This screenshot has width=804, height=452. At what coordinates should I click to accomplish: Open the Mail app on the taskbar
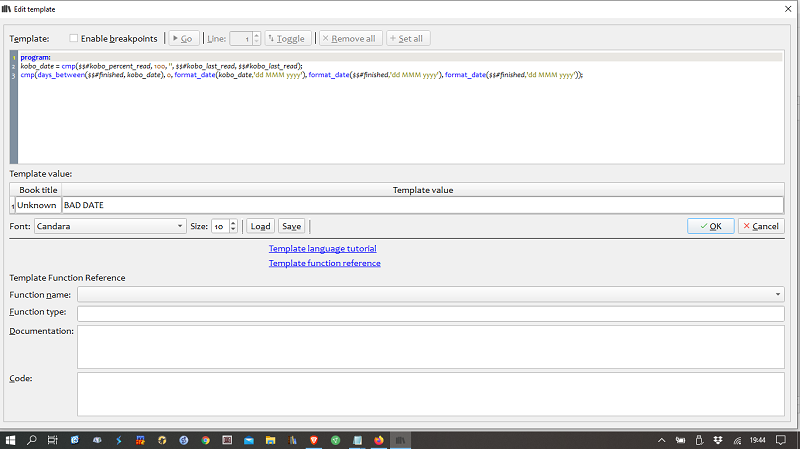point(249,440)
